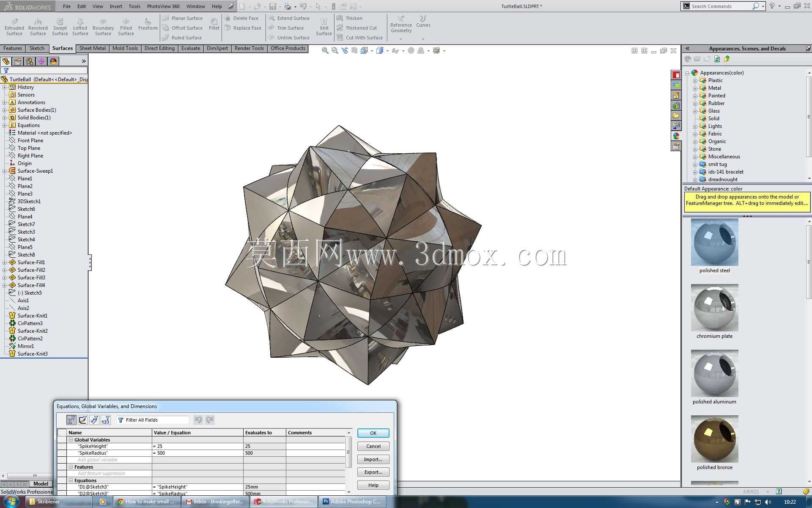The image size is (812, 508).
Task: Expand the Equations folder in feature tree
Action: coord(5,125)
